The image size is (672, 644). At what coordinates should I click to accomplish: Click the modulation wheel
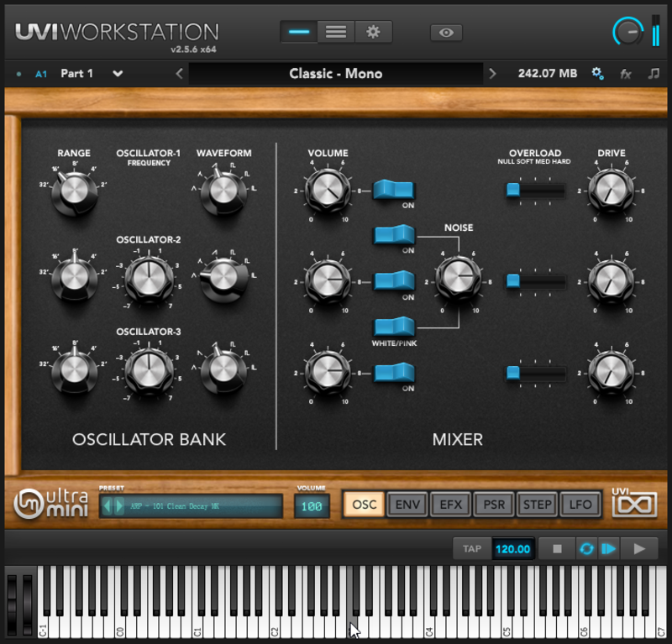(28, 605)
